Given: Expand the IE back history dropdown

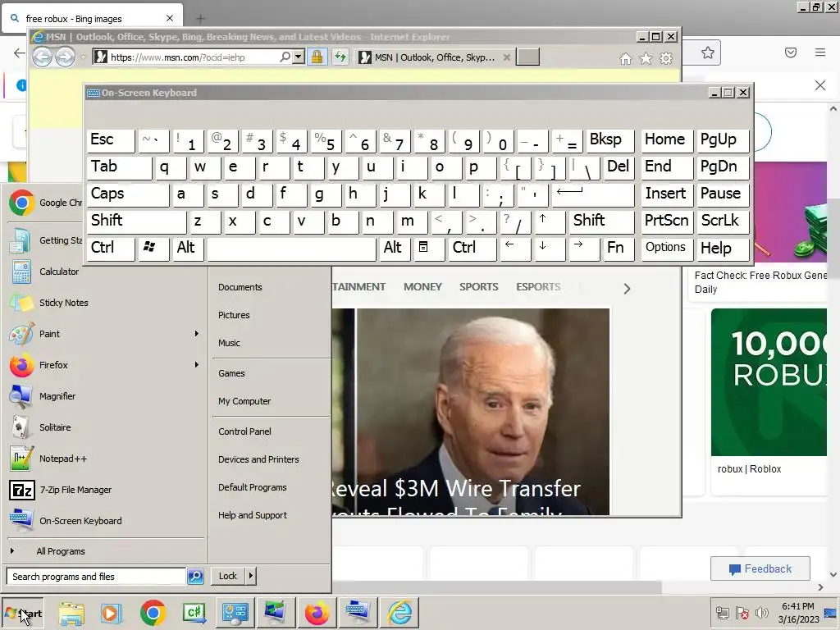Looking at the screenshot, I should (x=83, y=57).
